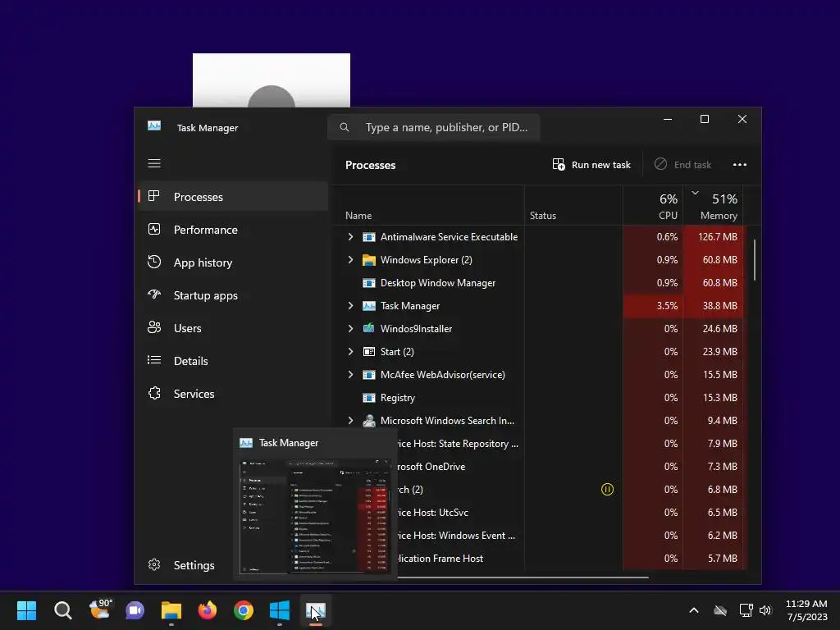Click the horizontal scrollbar under the process list
The width and height of the screenshot is (840, 630).
[523, 577]
